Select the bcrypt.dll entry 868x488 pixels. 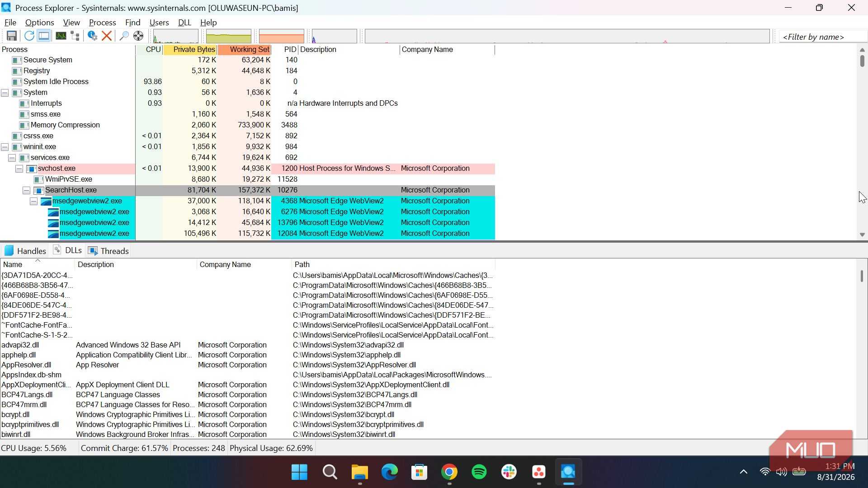(247, 415)
